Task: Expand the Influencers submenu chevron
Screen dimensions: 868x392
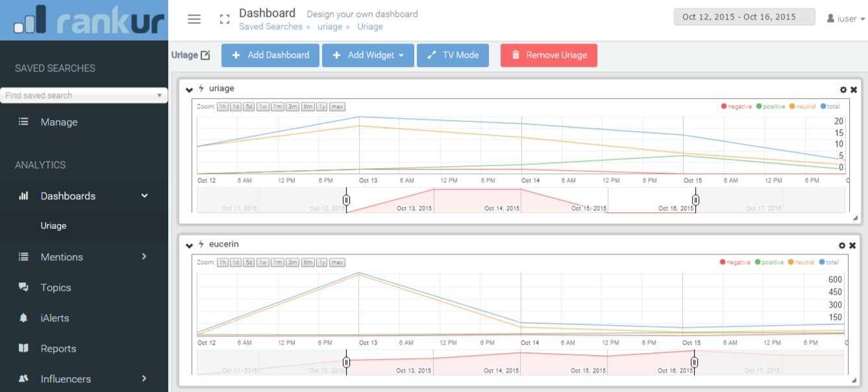Action: coord(144,378)
